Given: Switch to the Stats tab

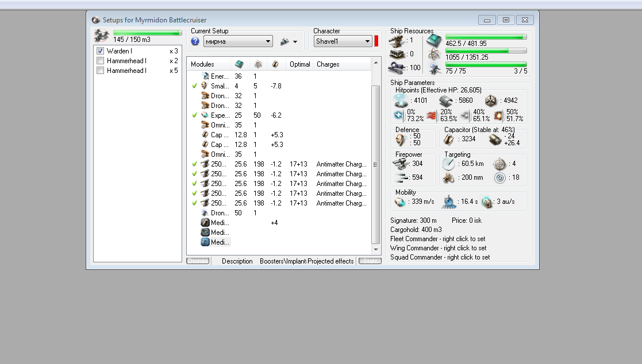Looking at the screenshot, I should coord(370,261).
